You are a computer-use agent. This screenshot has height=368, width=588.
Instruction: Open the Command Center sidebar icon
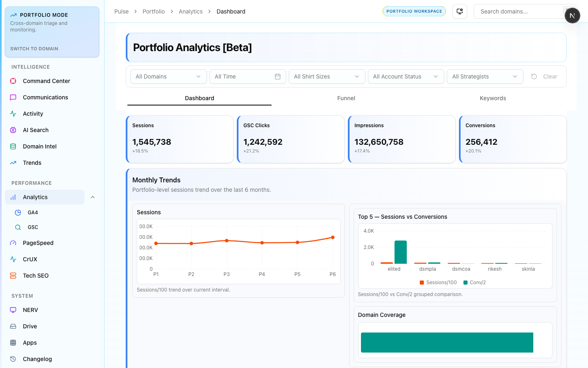pyautogui.click(x=13, y=81)
